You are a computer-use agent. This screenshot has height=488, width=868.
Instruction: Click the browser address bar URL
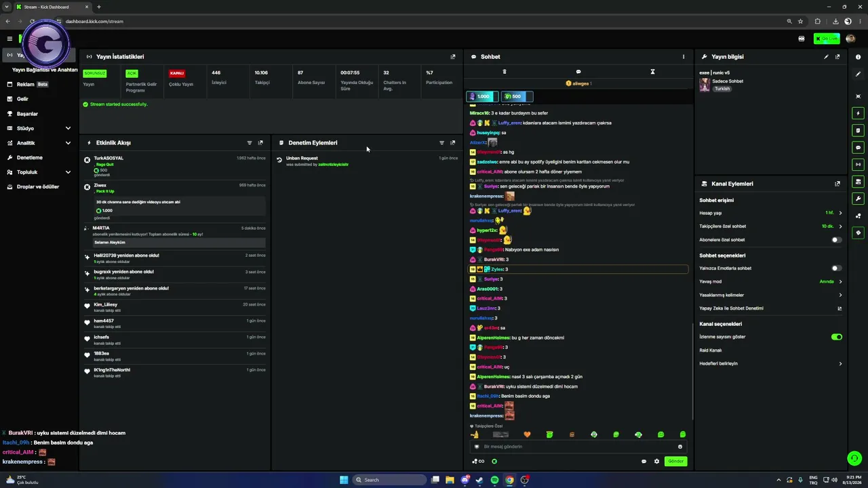[94, 22]
